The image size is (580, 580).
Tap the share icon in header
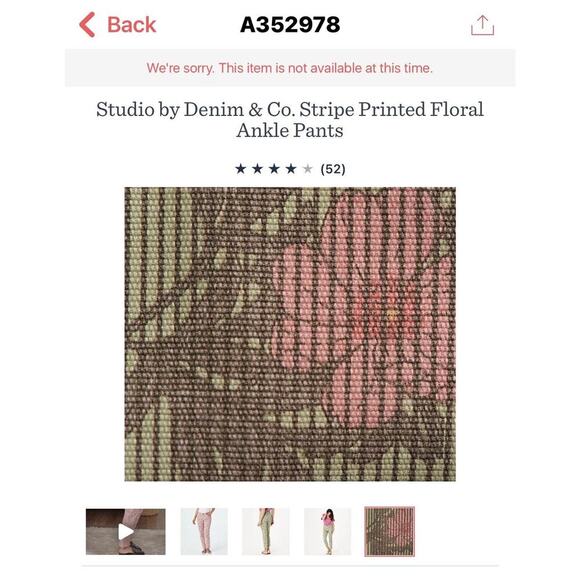pyautogui.click(x=482, y=25)
